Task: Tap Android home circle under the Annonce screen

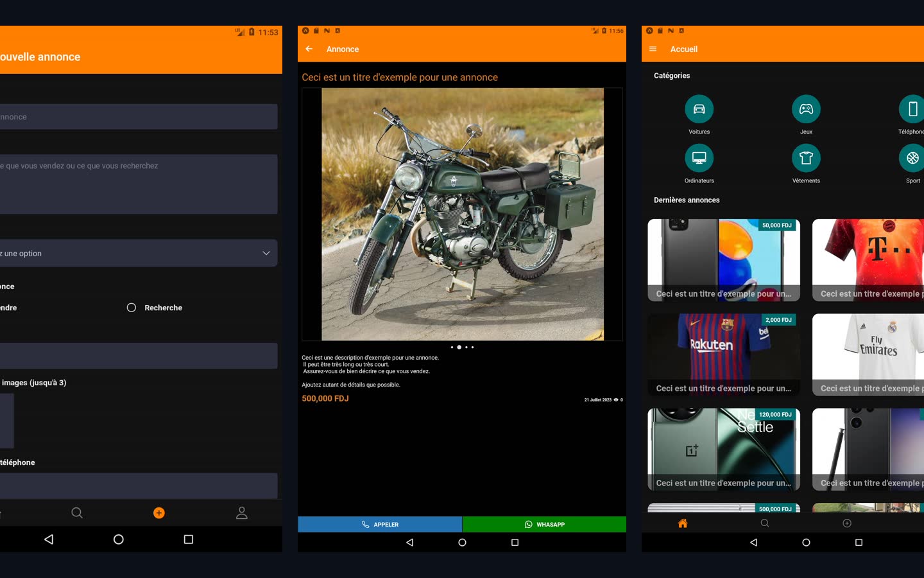Action: click(462, 543)
